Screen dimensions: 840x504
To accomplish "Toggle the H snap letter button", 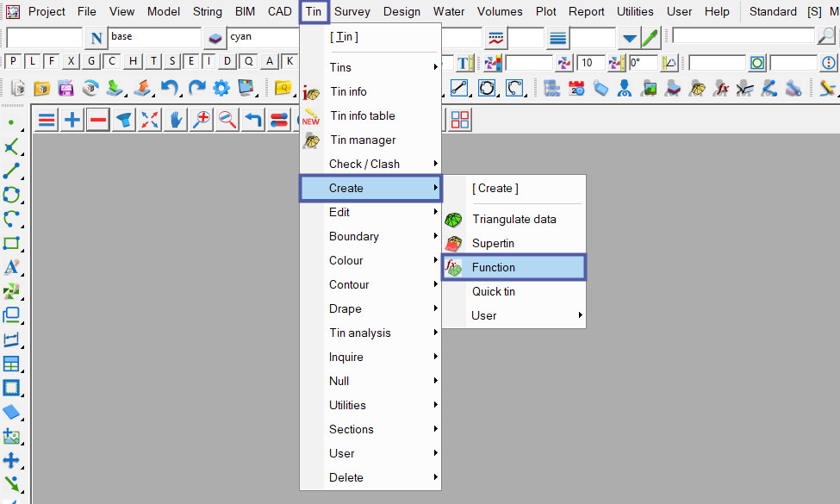I will [x=132, y=61].
